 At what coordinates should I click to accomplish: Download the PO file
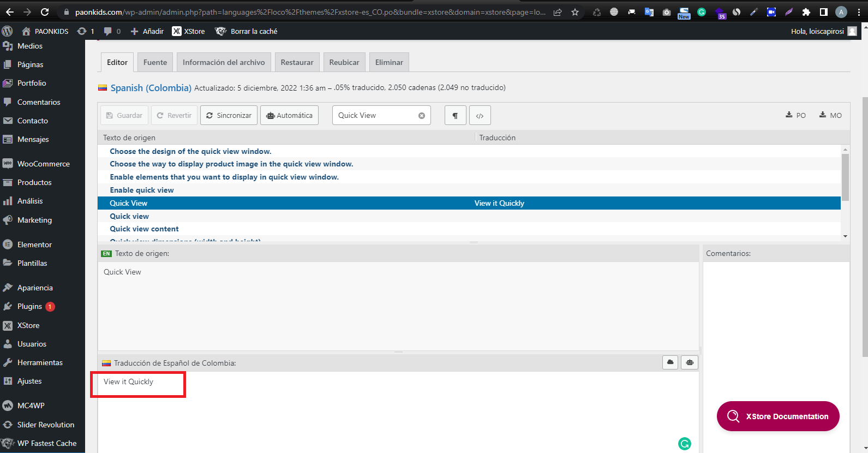[795, 115]
